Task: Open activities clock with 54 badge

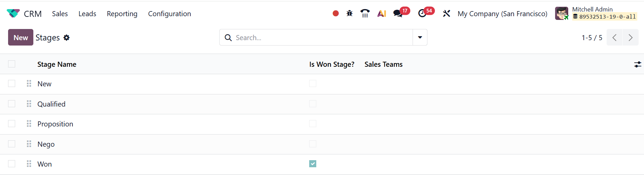Action: 422,13
